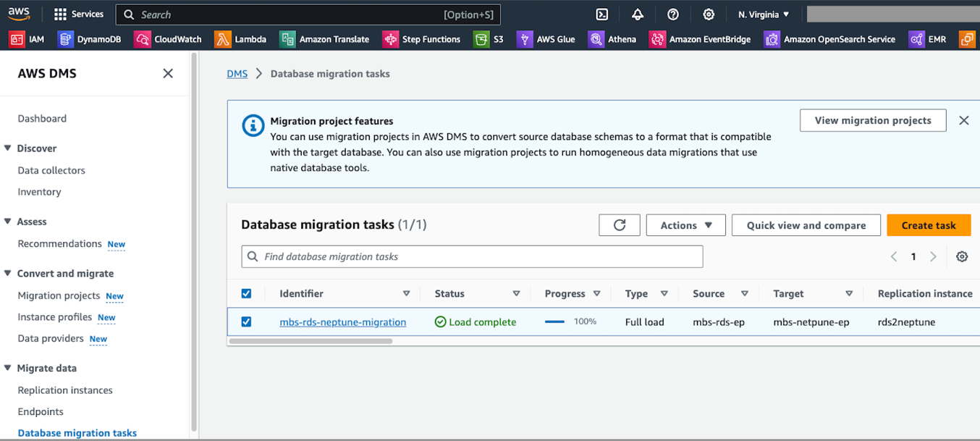Toggle the select-all tasks checkbox
Viewport: 980px width, 441px height.
click(x=246, y=293)
